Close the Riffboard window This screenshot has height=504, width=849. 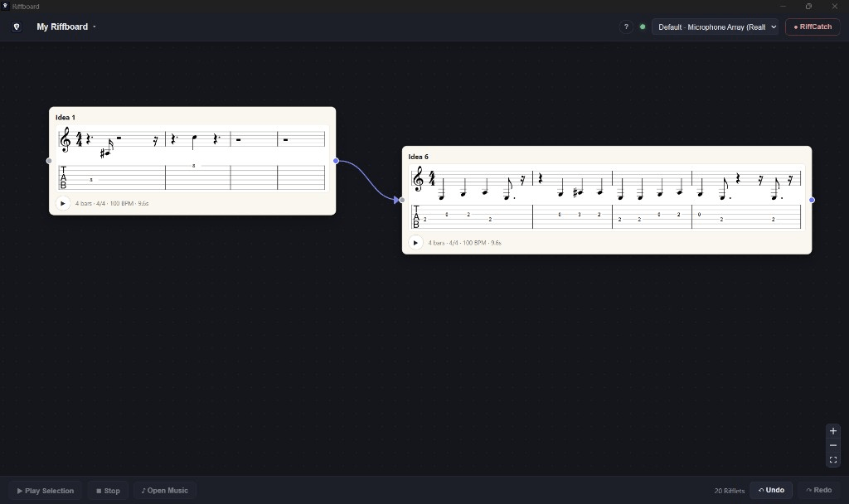click(834, 6)
